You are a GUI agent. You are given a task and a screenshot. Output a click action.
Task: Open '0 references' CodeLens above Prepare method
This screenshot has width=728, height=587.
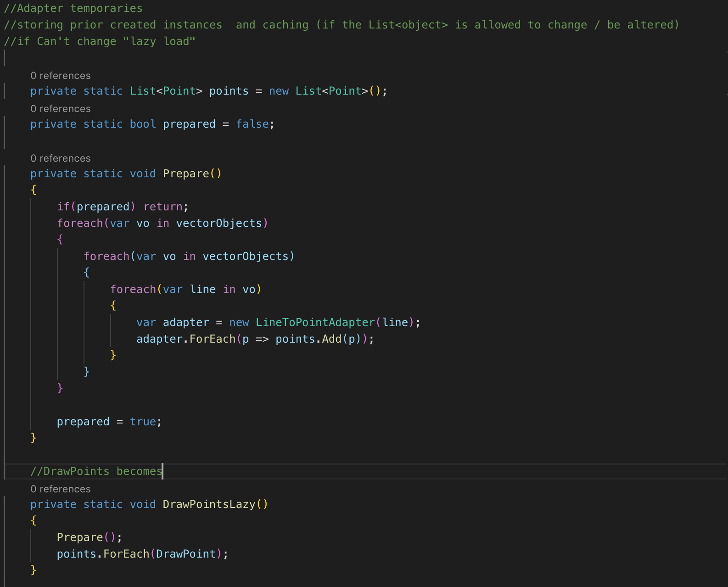[61, 158]
